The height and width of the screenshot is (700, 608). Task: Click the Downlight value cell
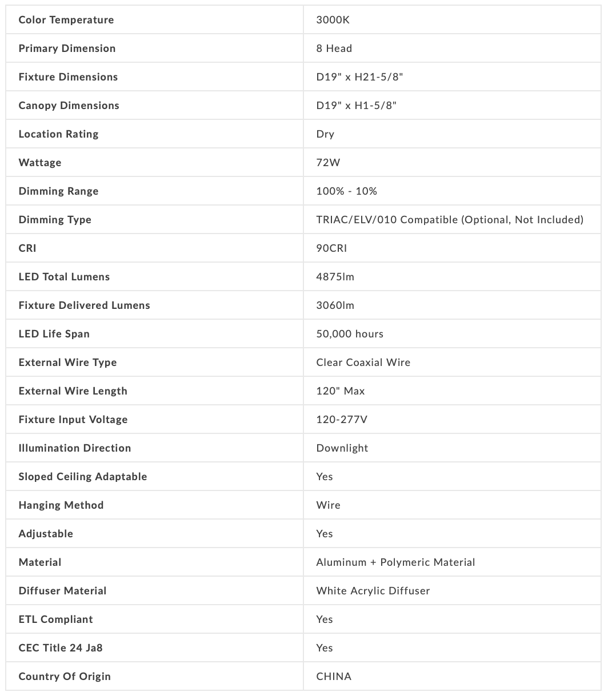click(342, 448)
